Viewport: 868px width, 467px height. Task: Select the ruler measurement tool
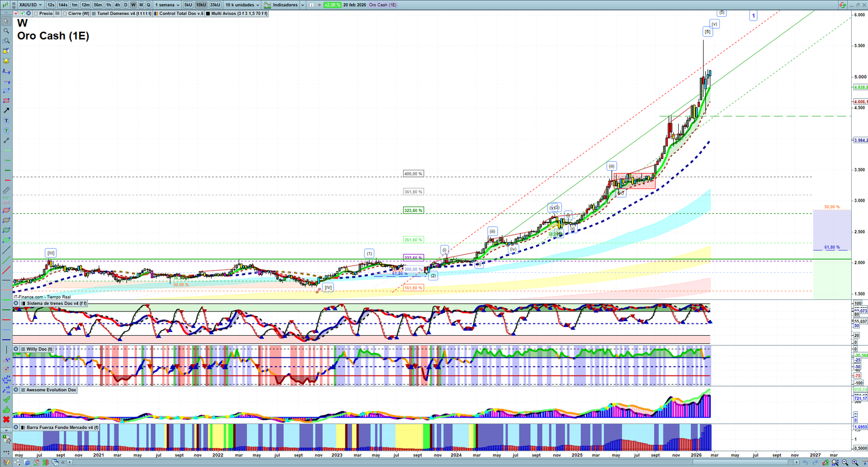(6, 190)
